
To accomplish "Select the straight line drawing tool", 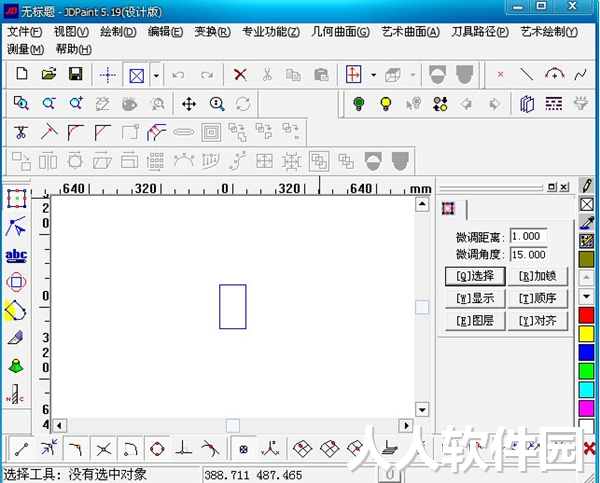I will click(527, 74).
